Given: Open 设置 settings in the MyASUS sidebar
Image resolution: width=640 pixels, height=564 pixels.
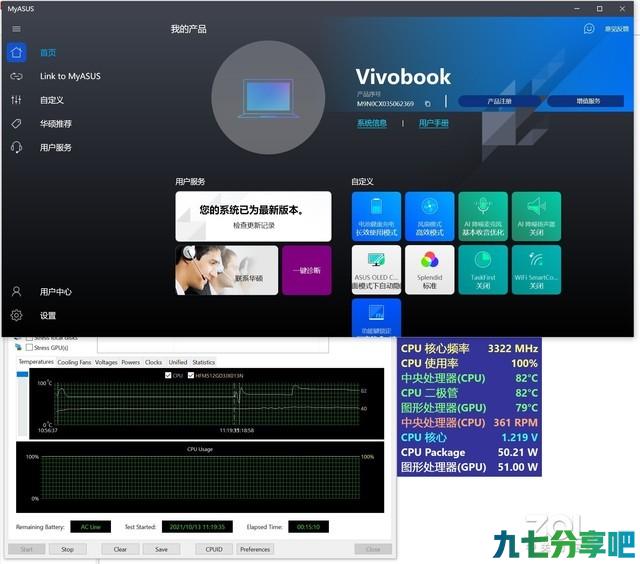Looking at the screenshot, I should click(x=48, y=315).
